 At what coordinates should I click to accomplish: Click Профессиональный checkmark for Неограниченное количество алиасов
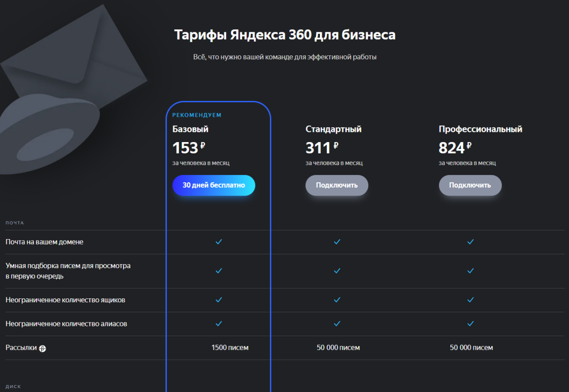tap(471, 324)
